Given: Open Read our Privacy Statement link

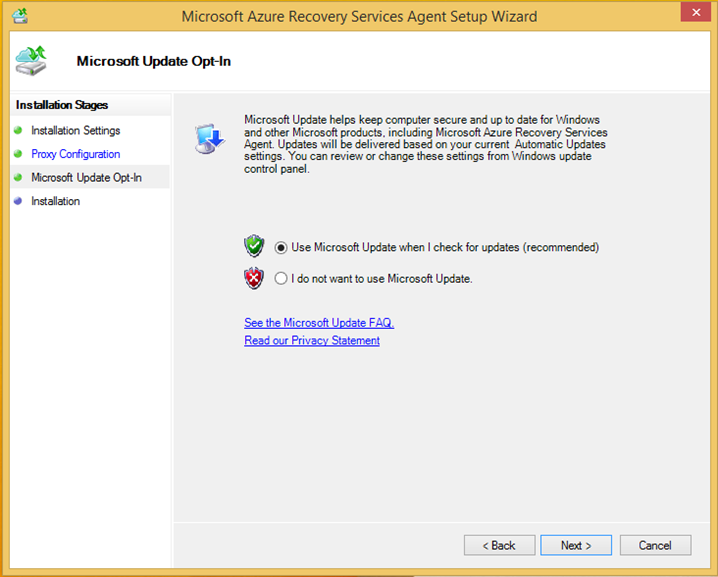Looking at the screenshot, I should [312, 341].
